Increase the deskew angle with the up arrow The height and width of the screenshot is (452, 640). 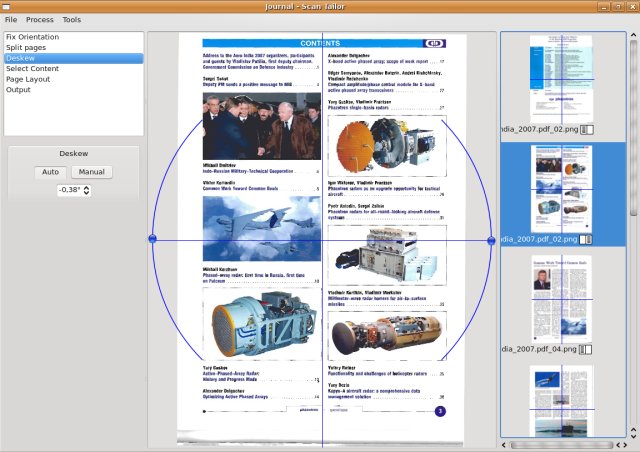pos(86,187)
